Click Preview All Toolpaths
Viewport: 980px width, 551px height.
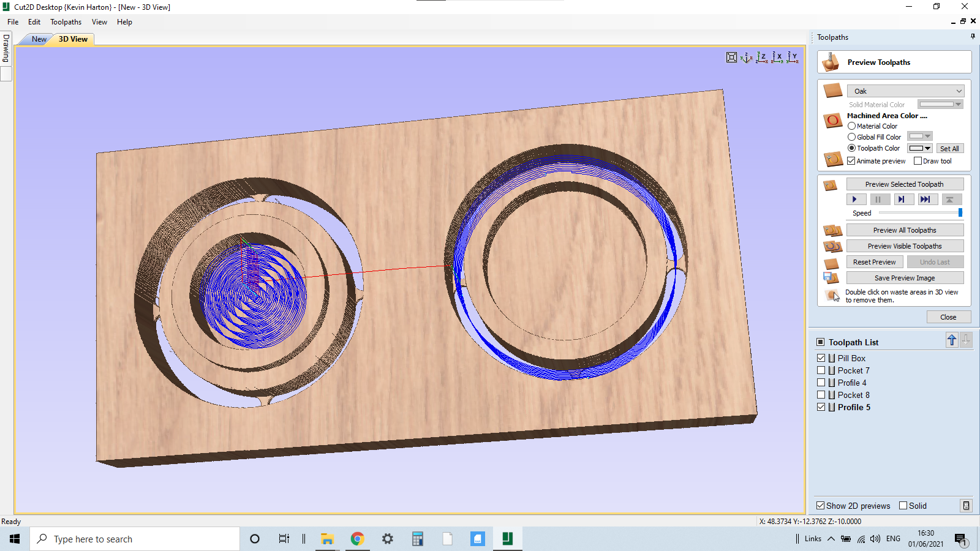905,230
